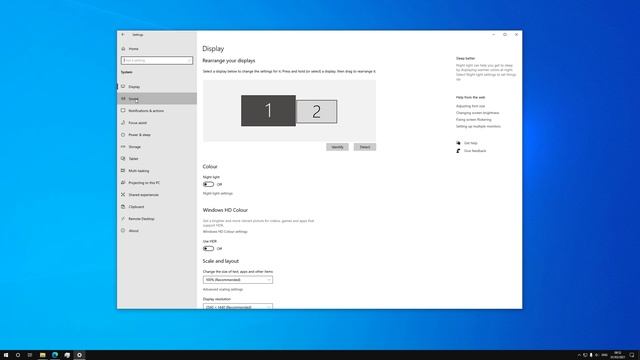Image resolution: width=640 pixels, height=360 pixels.
Task: Open File Explorer from the taskbar
Action: [x=42, y=355]
